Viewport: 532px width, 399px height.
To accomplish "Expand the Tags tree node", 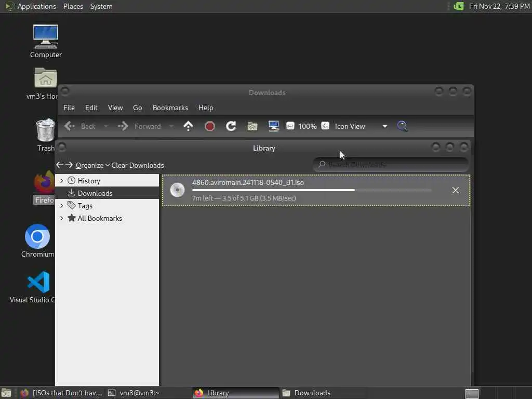I will (x=62, y=206).
